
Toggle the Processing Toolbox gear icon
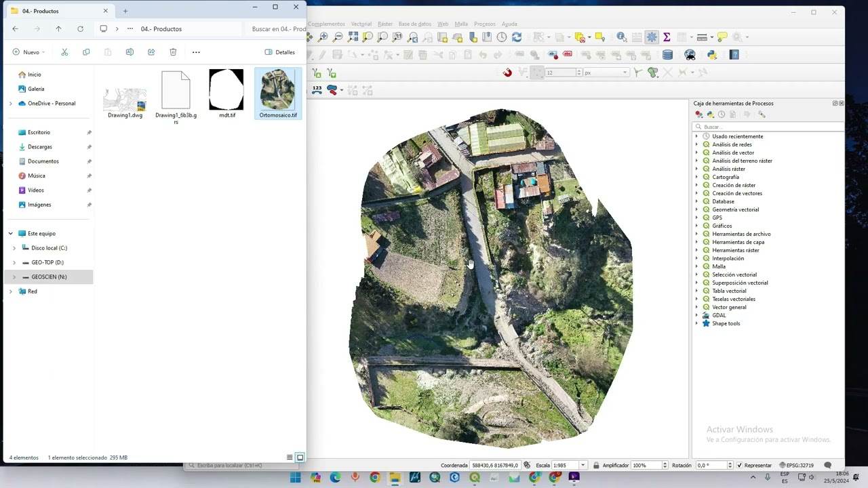pos(652,37)
